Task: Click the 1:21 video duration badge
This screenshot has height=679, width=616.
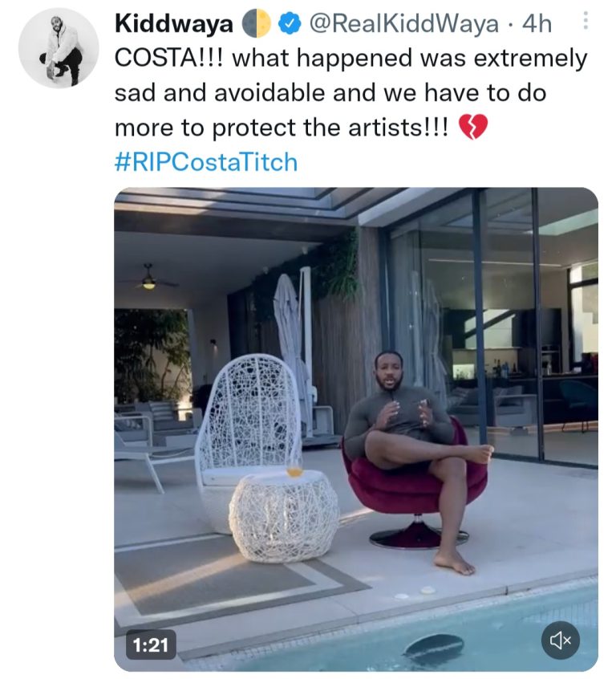Action: (x=149, y=643)
